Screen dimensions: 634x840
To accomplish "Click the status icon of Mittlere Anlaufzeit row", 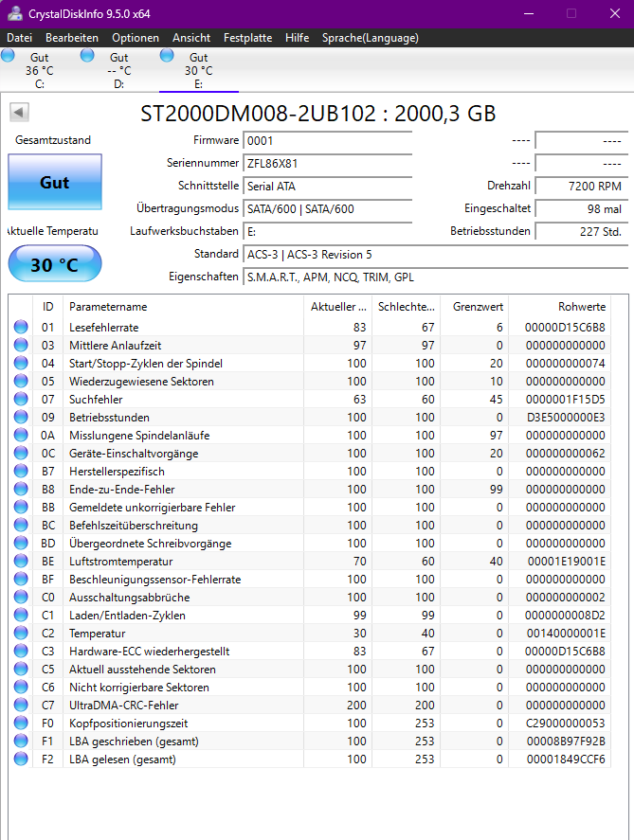I will click(x=21, y=345).
